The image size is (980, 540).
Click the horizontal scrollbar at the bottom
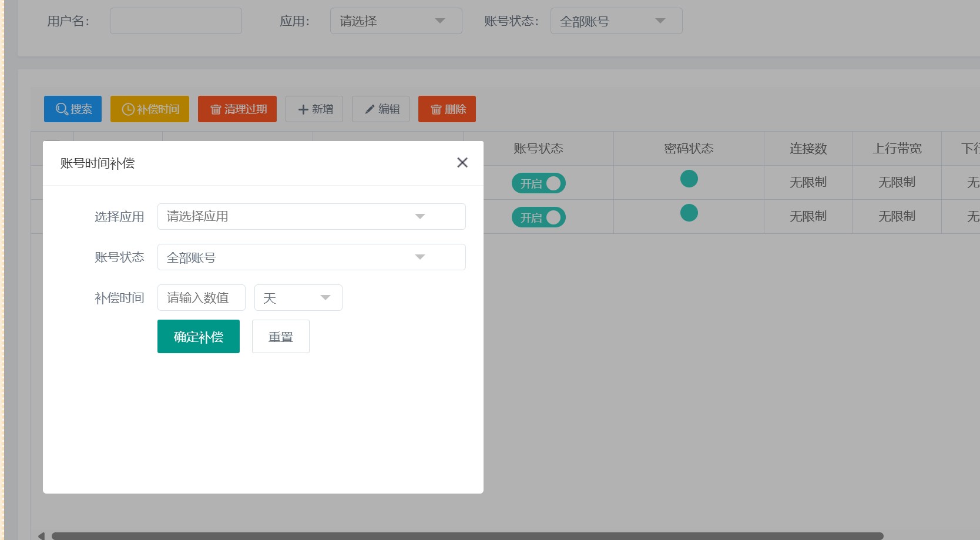[x=467, y=535]
